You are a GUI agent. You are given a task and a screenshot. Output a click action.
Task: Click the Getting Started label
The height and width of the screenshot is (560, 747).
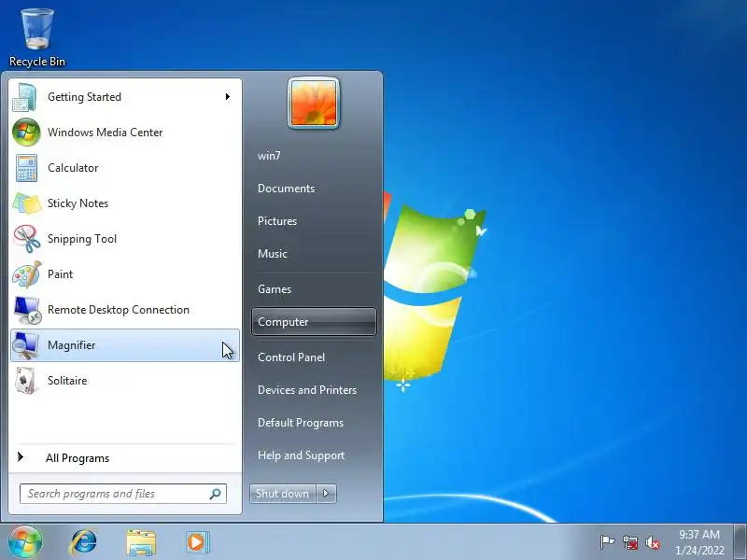(x=84, y=97)
